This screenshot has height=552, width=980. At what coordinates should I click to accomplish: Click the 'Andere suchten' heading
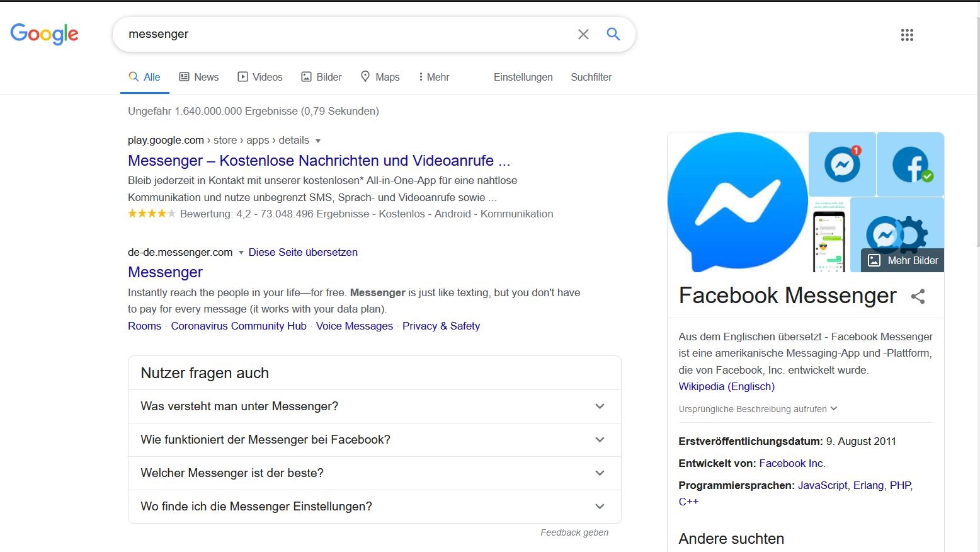[x=731, y=539]
